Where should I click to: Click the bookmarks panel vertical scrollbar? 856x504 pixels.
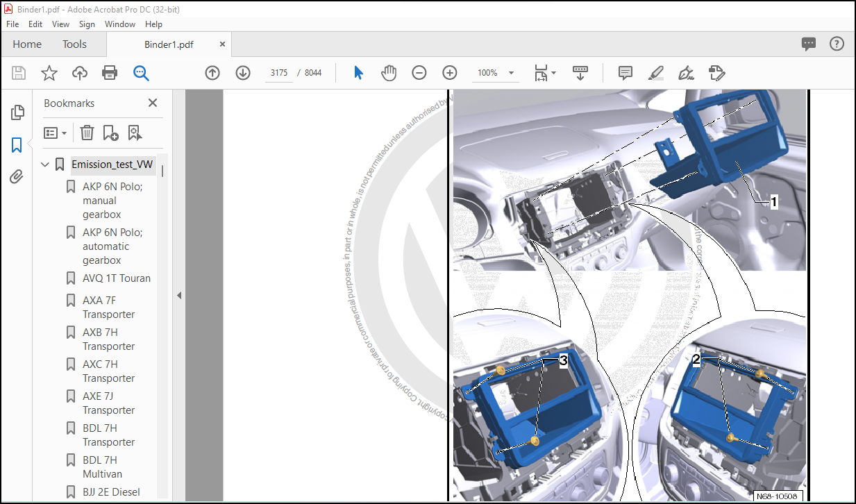pos(162,171)
